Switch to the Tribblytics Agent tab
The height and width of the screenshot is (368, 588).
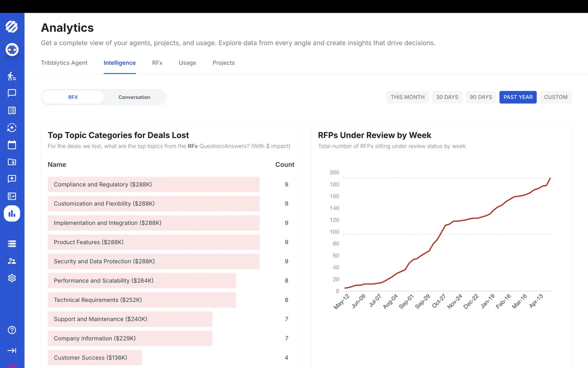[64, 63]
